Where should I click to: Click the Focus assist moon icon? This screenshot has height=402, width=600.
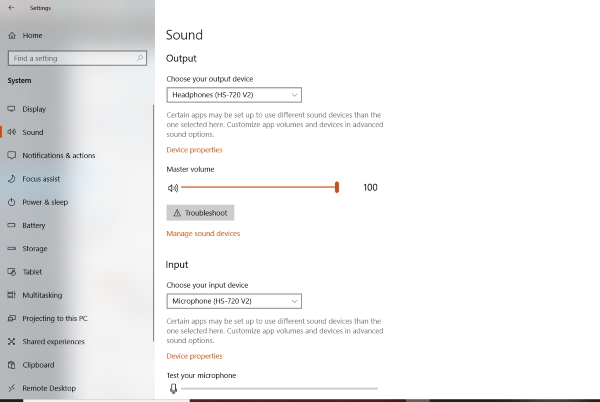tap(12, 179)
